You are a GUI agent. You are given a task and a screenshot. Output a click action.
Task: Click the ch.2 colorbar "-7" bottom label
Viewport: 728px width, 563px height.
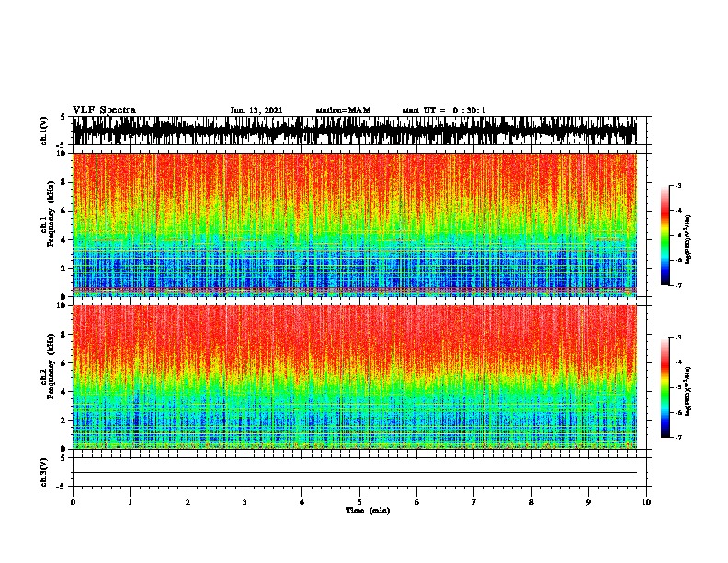pyautogui.click(x=678, y=437)
